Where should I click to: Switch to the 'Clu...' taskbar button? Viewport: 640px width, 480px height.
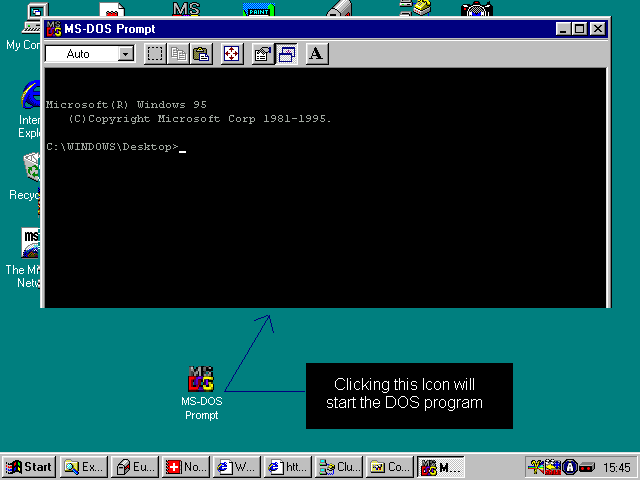(x=339, y=467)
